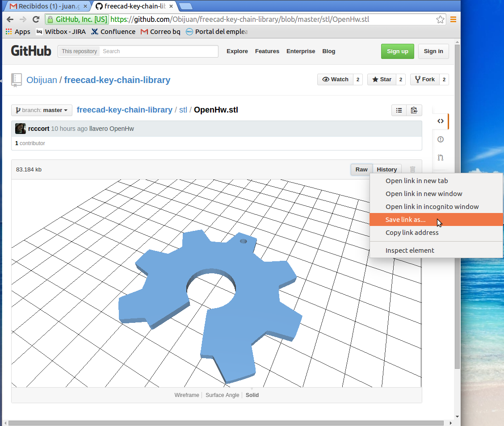Open the Chrome hamburger menu
Screen dimensions: 504x426
click(x=453, y=20)
